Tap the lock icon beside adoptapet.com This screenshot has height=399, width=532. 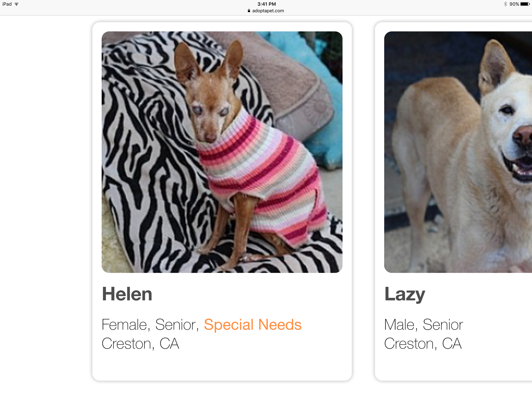(249, 11)
